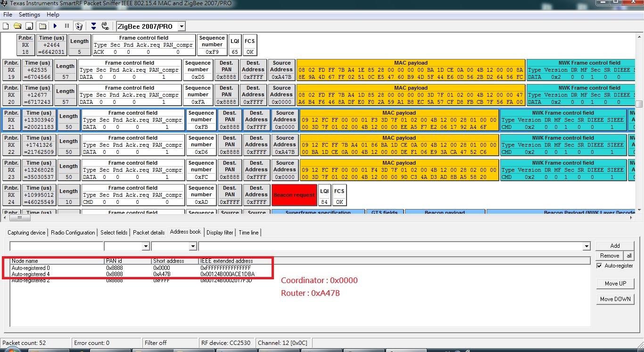Open a capture file via folder icon

[17, 26]
